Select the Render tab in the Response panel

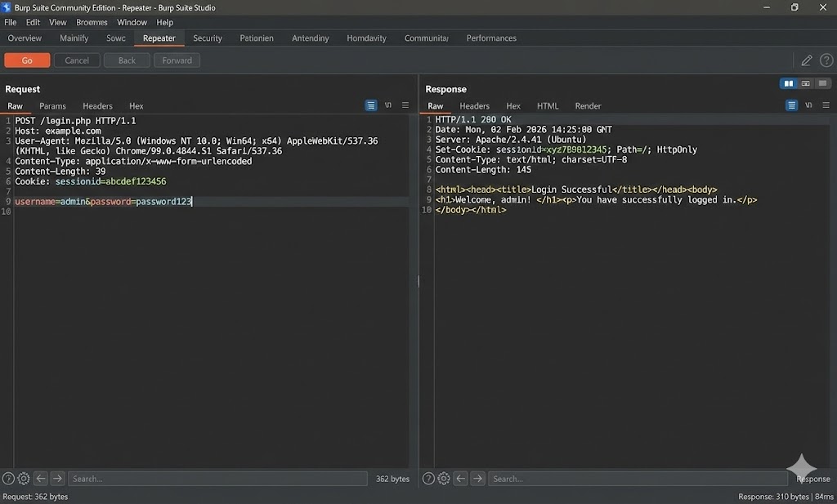click(x=588, y=106)
